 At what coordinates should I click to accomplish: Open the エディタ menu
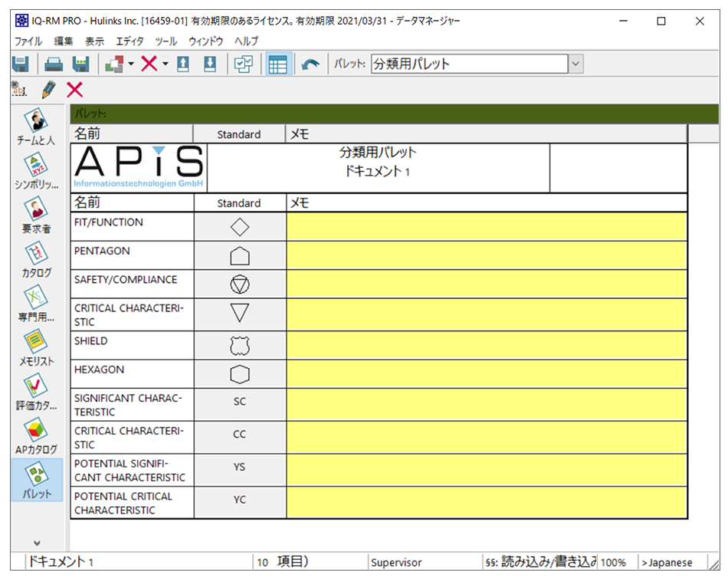pos(130,41)
